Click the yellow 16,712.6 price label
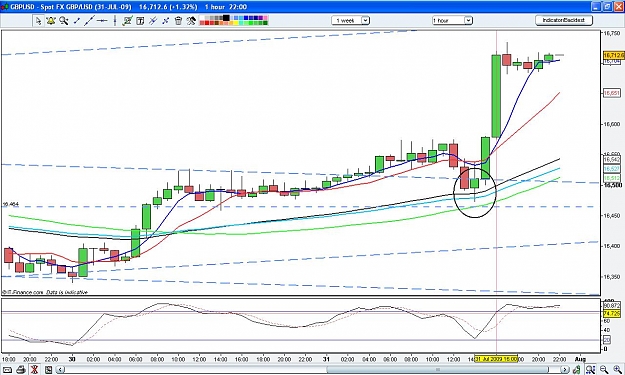Viewport: 625px width, 375px height. click(x=613, y=55)
